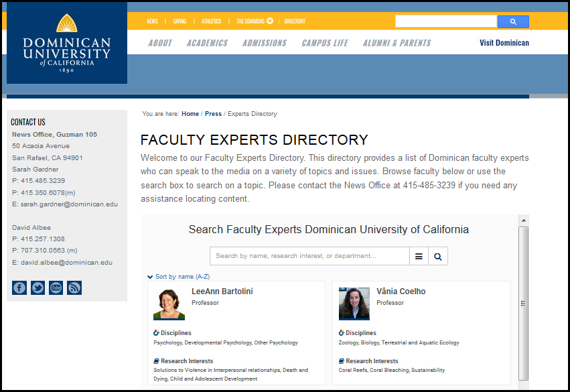570x392 pixels.
Task: Open The Commons link
Action: (x=251, y=21)
